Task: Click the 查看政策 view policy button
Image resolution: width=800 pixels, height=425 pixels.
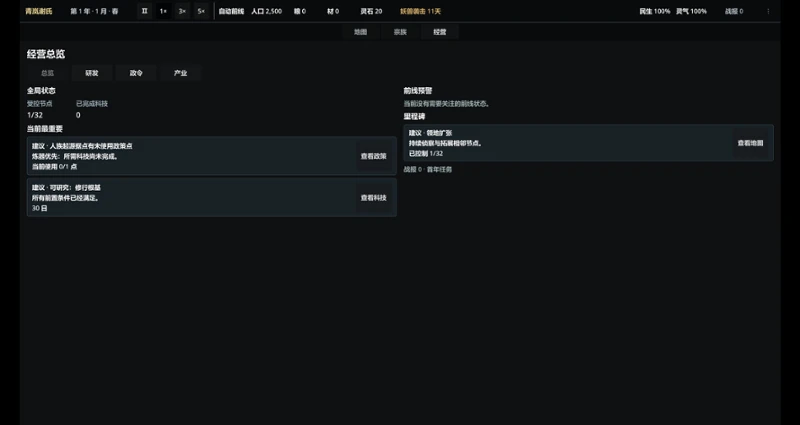Action: click(373, 156)
